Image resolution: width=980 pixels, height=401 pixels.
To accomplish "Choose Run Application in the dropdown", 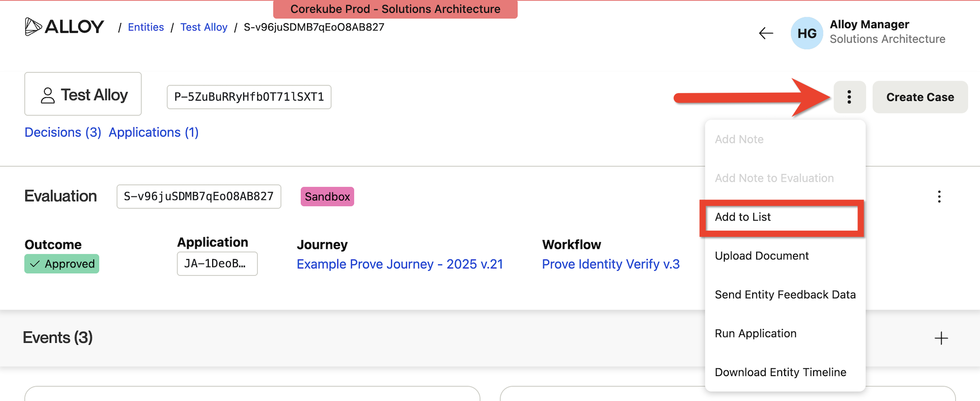I will (x=755, y=334).
